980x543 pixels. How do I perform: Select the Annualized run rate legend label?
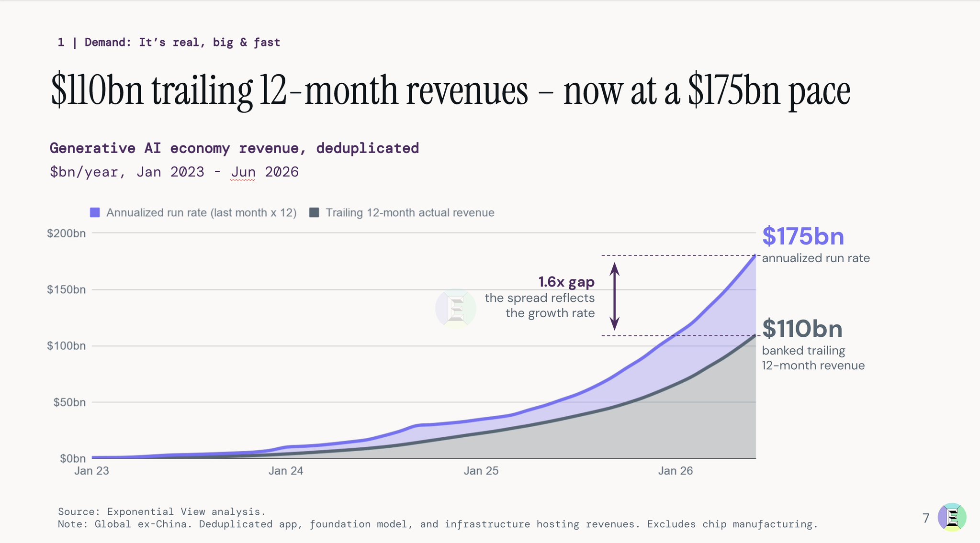202,213
